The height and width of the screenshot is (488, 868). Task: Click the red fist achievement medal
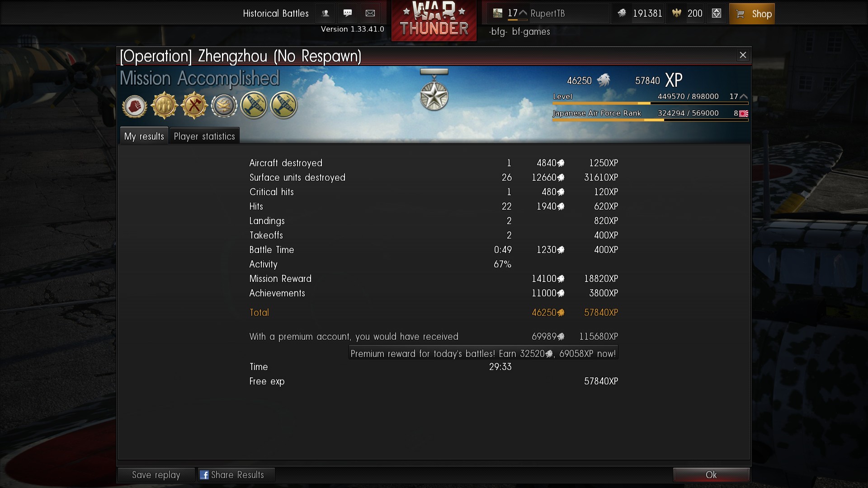tap(135, 106)
